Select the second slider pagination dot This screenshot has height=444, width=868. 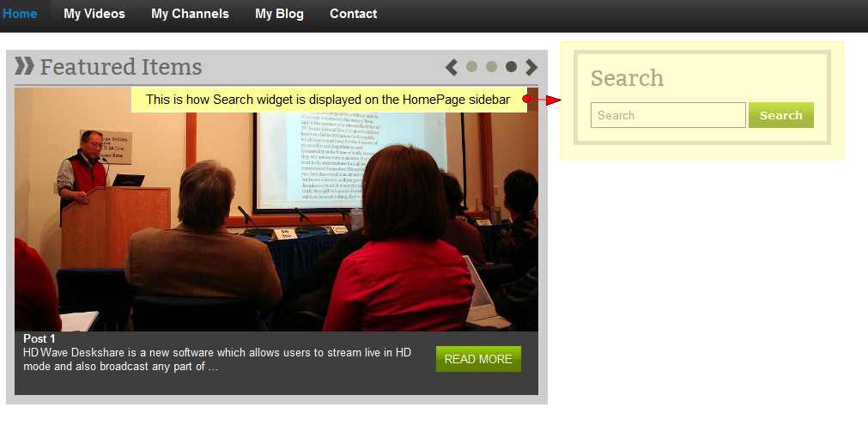[x=491, y=67]
